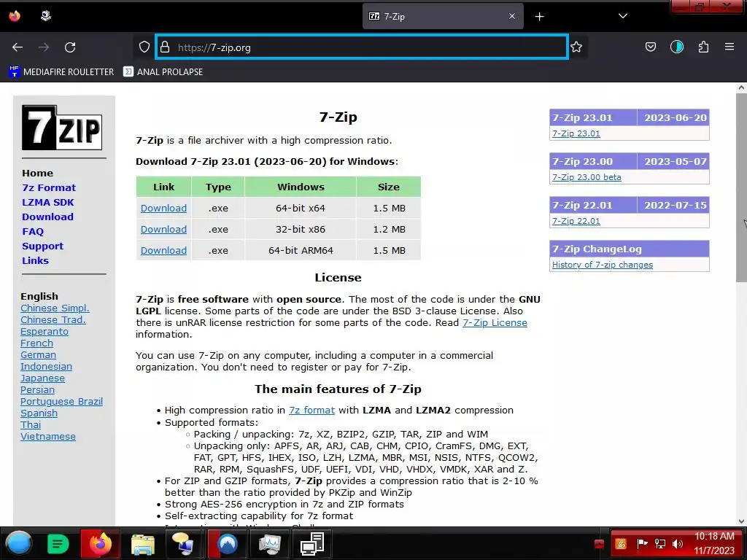The width and height of the screenshot is (747, 560).
Task: Switch language to French
Action: point(36,343)
